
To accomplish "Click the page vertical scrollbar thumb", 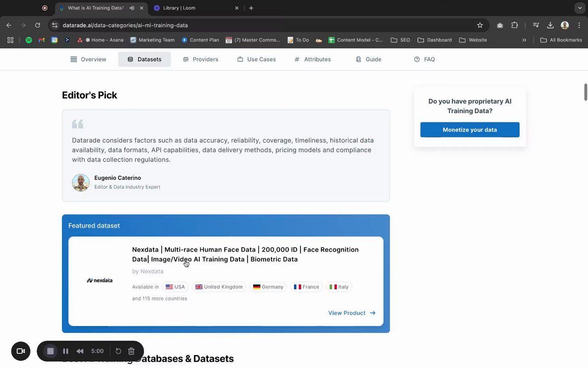I will click(x=585, y=92).
